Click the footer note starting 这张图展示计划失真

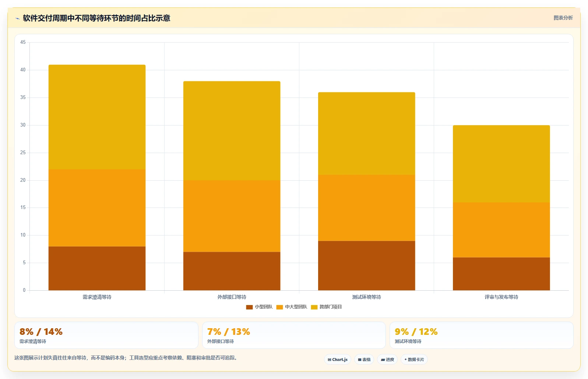pos(126,358)
